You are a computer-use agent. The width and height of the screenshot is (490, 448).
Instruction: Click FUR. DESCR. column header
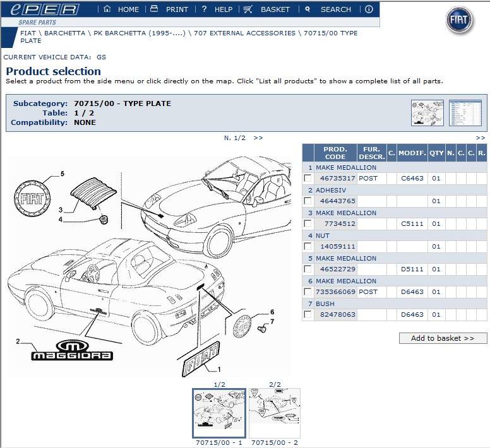[x=371, y=153]
